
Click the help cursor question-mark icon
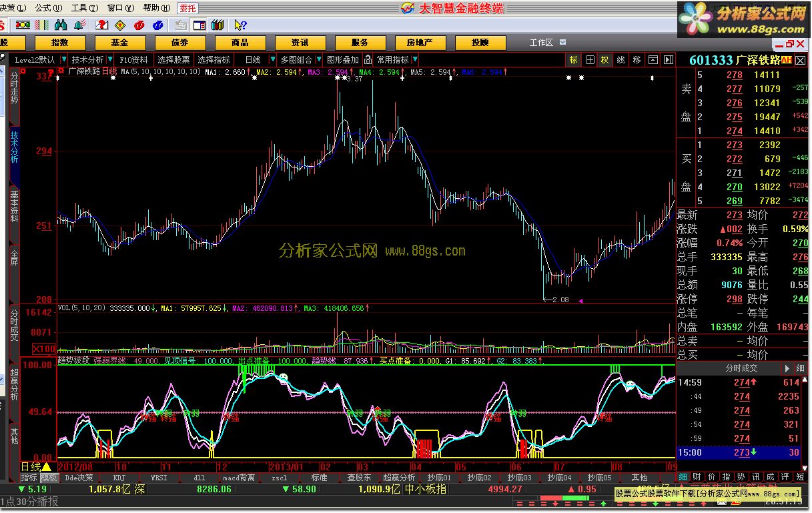coord(240,25)
